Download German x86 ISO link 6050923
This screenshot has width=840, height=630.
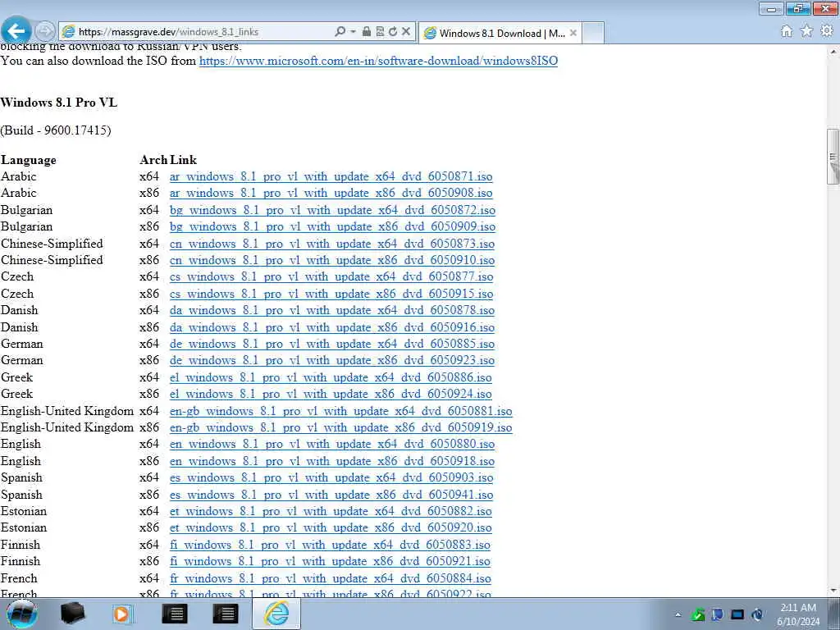point(332,361)
